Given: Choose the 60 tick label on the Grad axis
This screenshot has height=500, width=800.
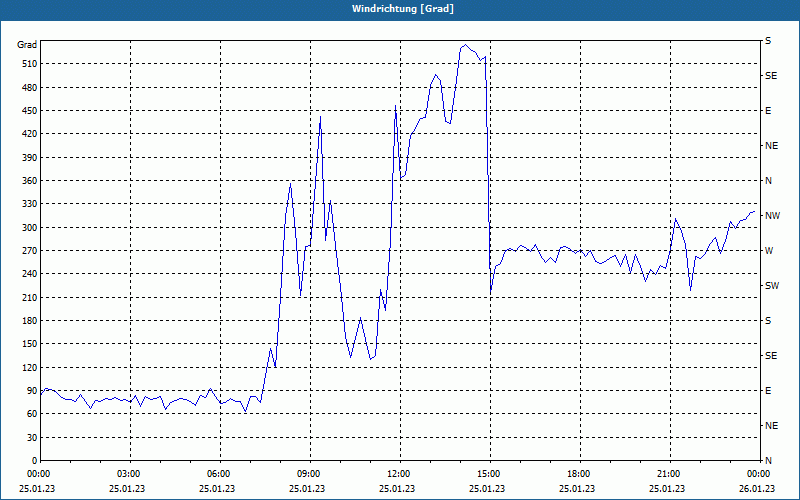Looking at the screenshot, I should point(31,414).
